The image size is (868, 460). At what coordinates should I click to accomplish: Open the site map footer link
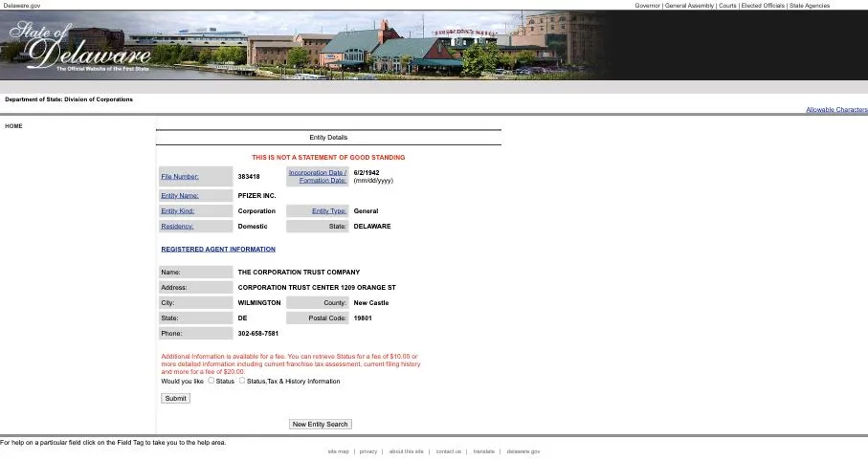(x=338, y=451)
